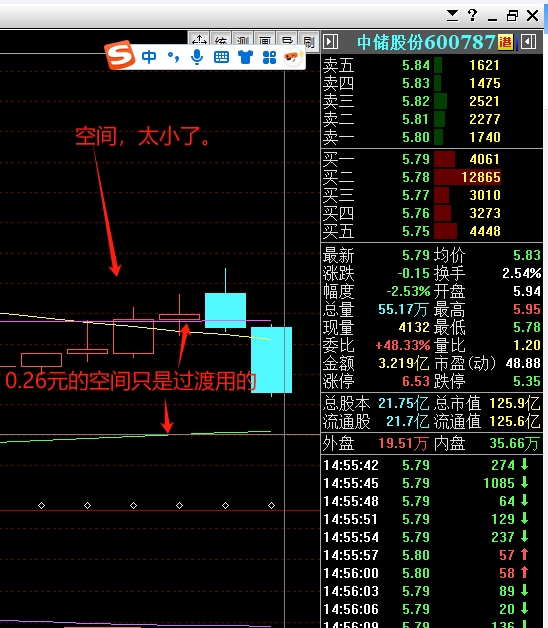Click the 买二 5.78 bid volume bar
Viewport: 548px width, 628px height.
(467, 177)
